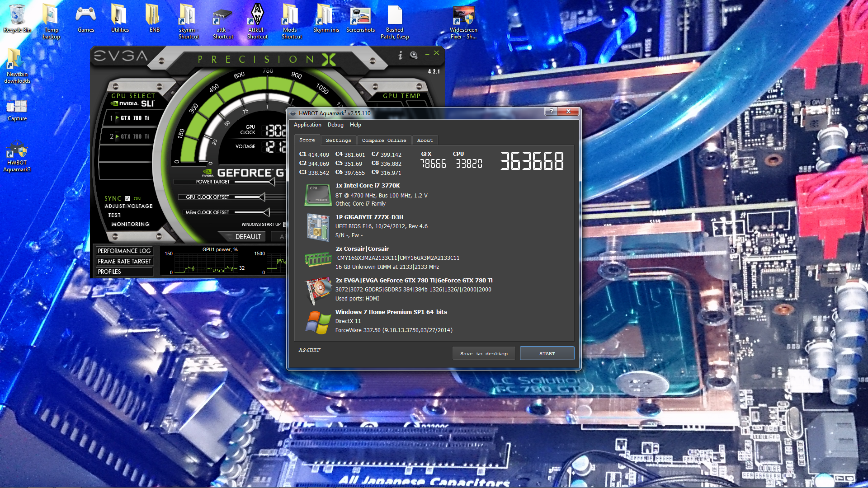Click the code 'A26BEF' at bottom left
The image size is (868, 488).
pos(309,350)
